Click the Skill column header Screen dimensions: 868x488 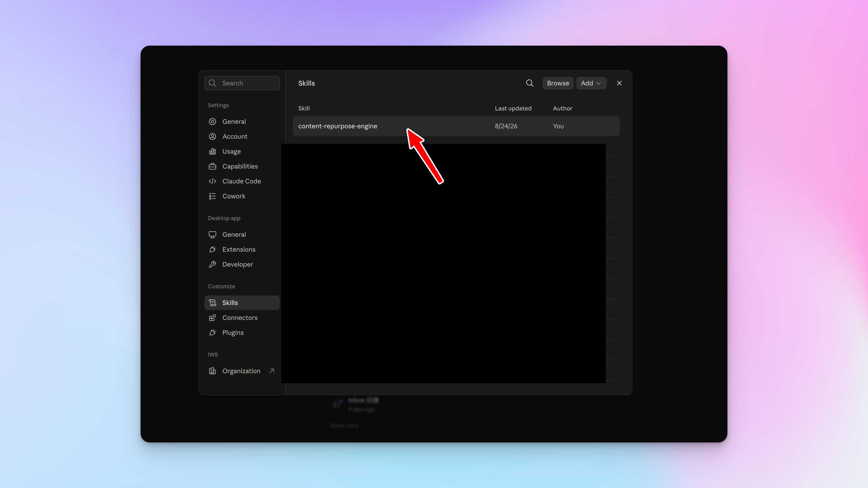[x=304, y=108]
